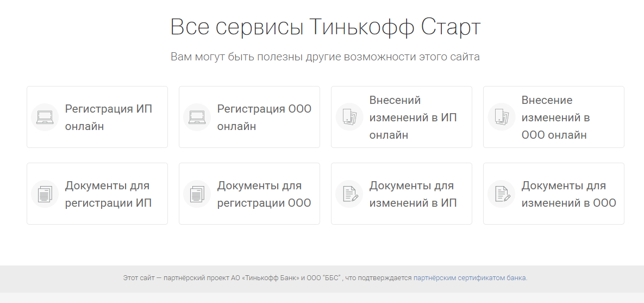Click the edit-document icon beside Документы для изменений в ООО
Viewport: 644px width, 303px height.
pos(502,194)
